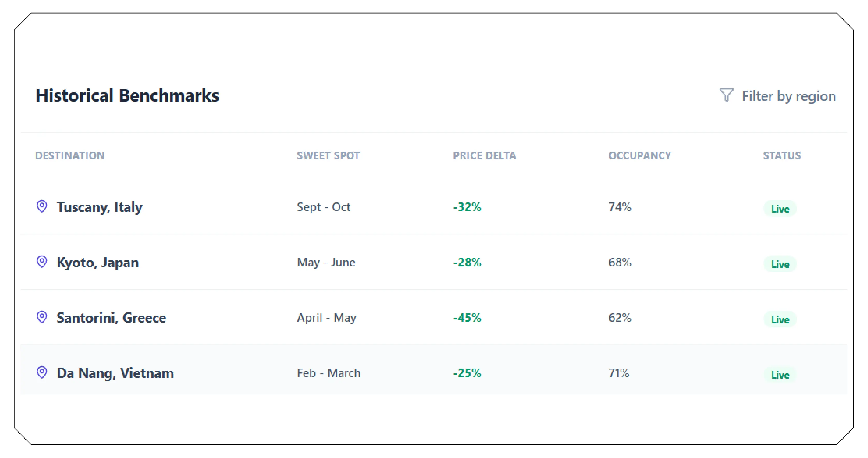Sort by Price Delta column
The width and height of the screenshot is (868, 458).
coord(484,155)
